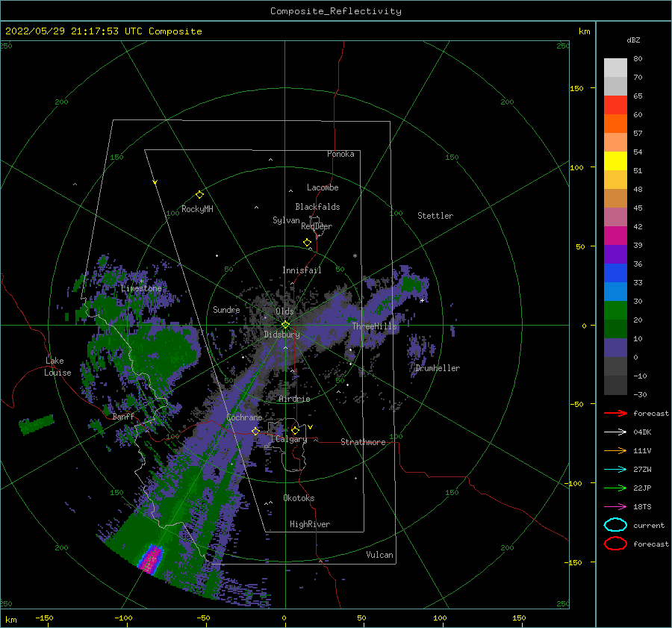Select the white 04DK arrow in legend
This screenshot has height=628, width=672.
click(615, 432)
